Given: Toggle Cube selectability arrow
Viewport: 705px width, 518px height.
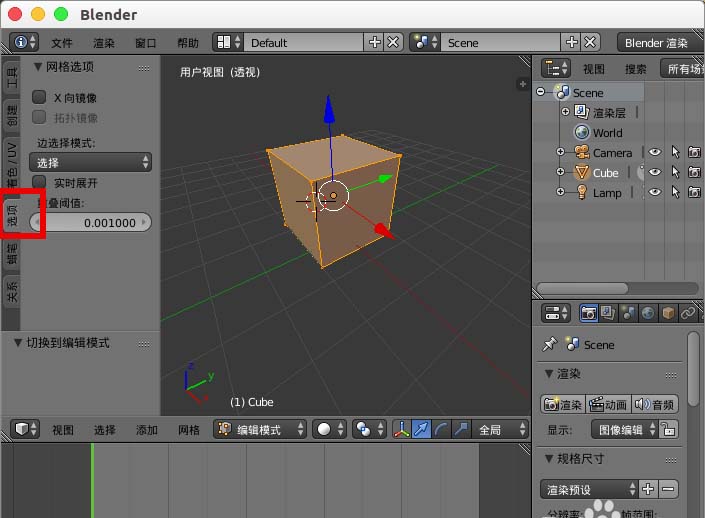Looking at the screenshot, I should point(675,172).
